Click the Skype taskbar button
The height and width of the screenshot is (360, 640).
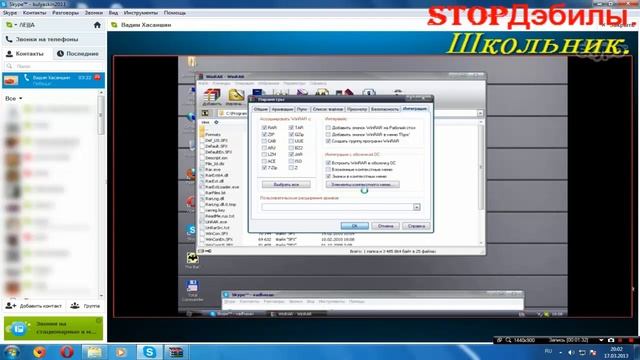pos(149,352)
